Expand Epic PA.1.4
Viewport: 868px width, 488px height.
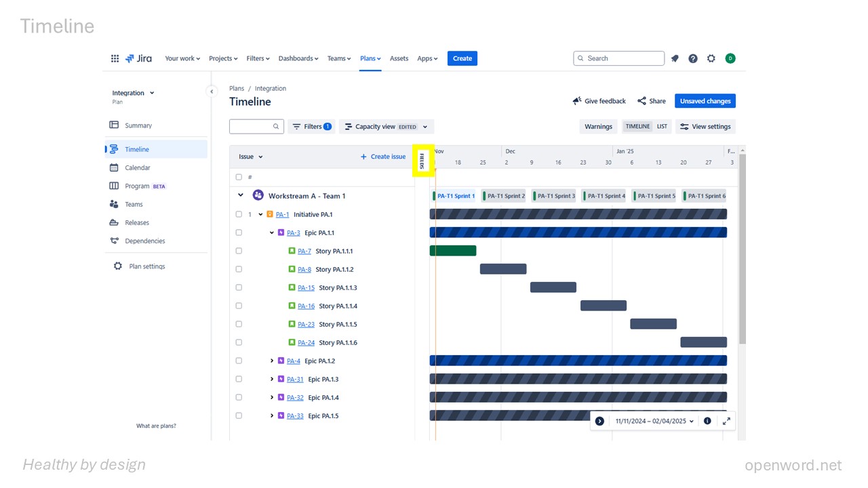tap(272, 397)
